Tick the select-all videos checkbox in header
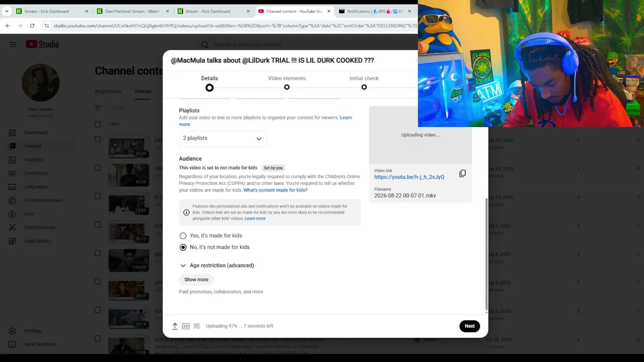 click(x=98, y=124)
